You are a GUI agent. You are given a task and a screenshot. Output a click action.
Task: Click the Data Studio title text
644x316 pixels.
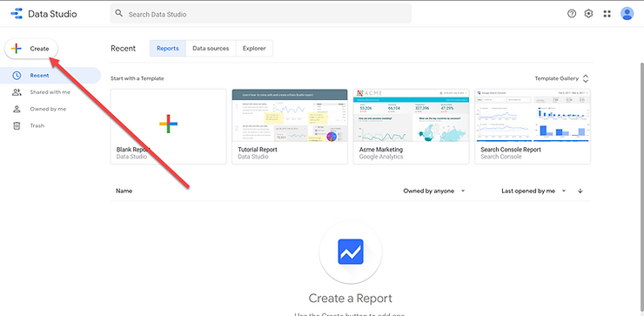click(52, 14)
